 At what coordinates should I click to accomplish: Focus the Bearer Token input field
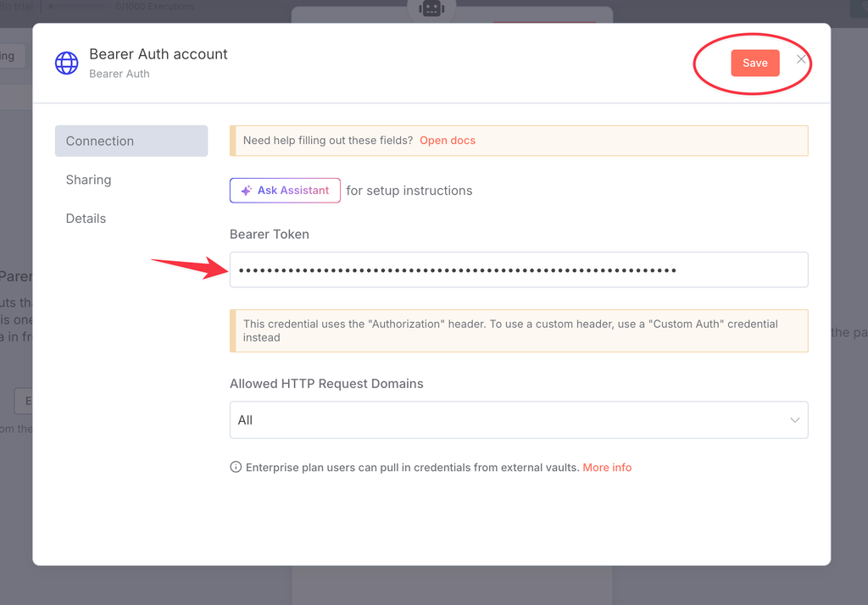point(519,270)
